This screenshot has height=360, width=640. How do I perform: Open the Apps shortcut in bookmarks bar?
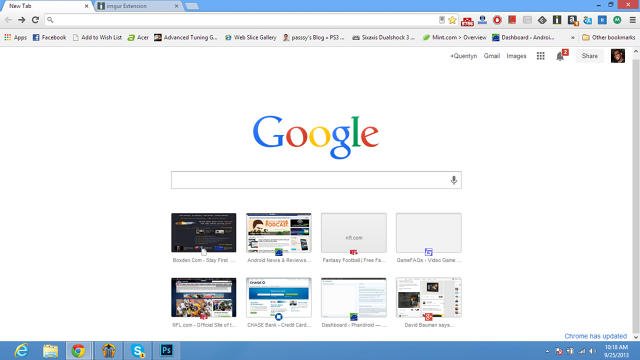point(15,37)
